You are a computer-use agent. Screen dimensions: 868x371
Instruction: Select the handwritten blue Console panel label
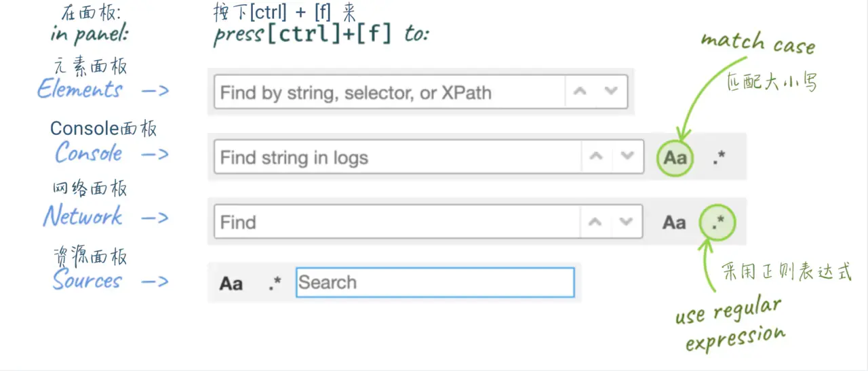click(89, 153)
